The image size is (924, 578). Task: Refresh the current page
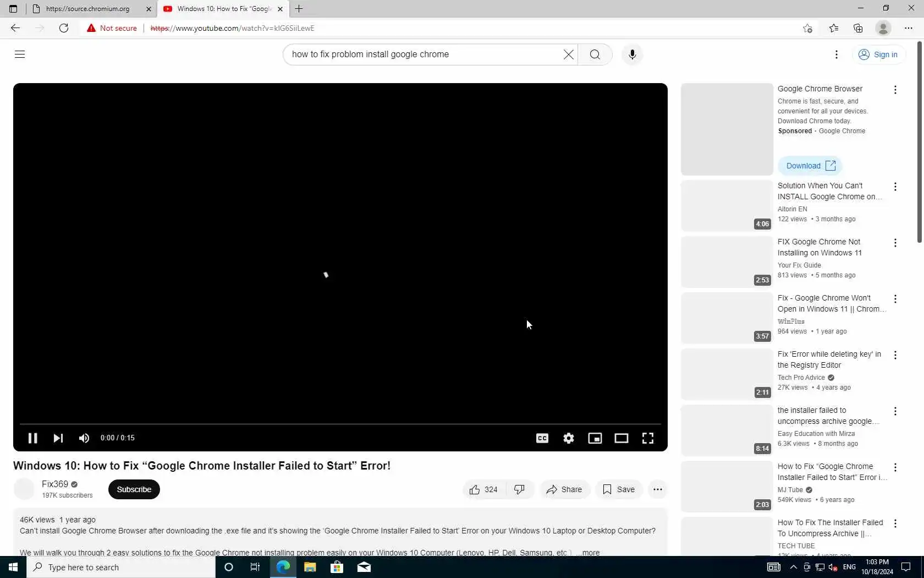tap(64, 28)
